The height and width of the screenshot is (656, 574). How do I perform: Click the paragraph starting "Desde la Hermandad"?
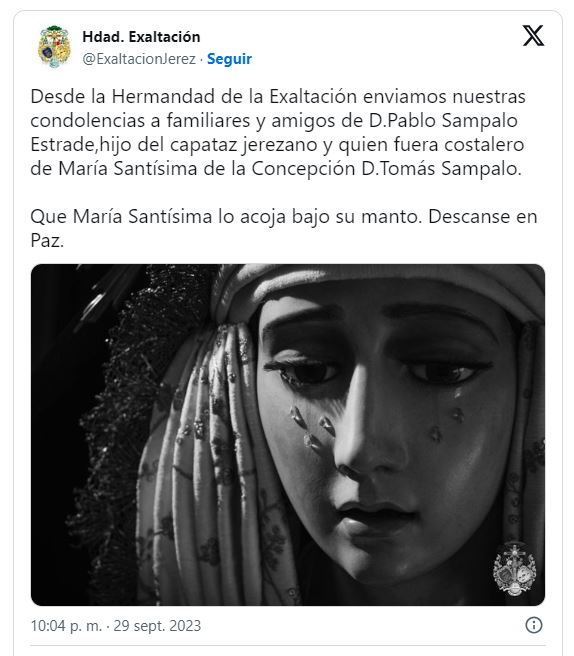coord(278,132)
